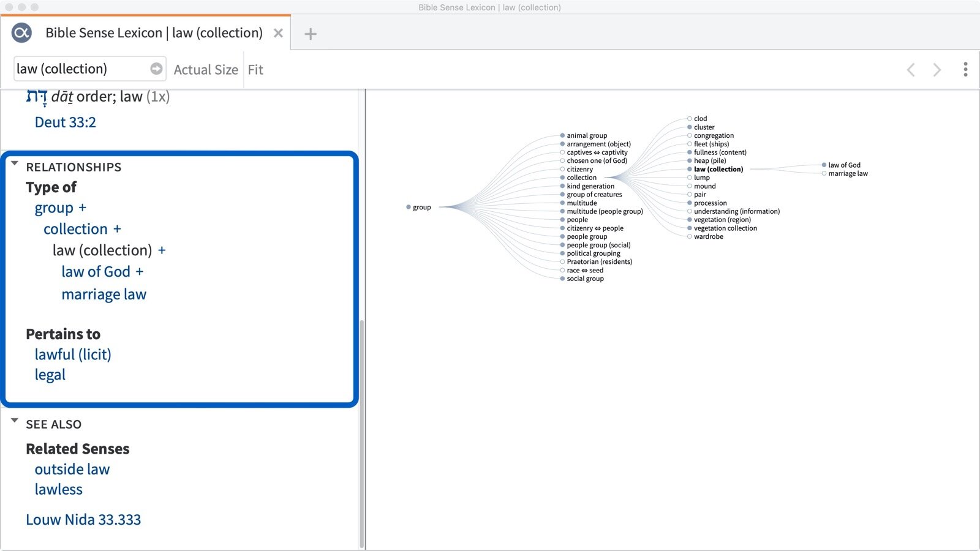This screenshot has width=980, height=551.
Task: Expand plus next to group
Action: (83, 208)
